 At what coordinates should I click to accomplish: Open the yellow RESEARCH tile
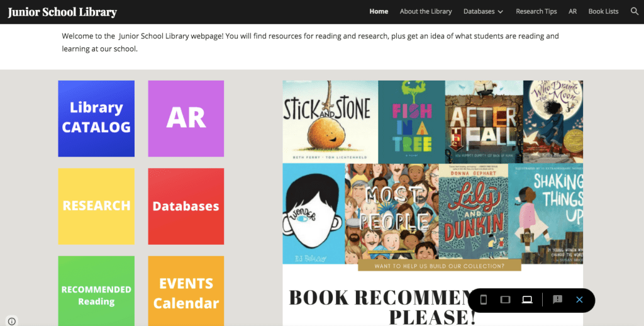point(96,206)
